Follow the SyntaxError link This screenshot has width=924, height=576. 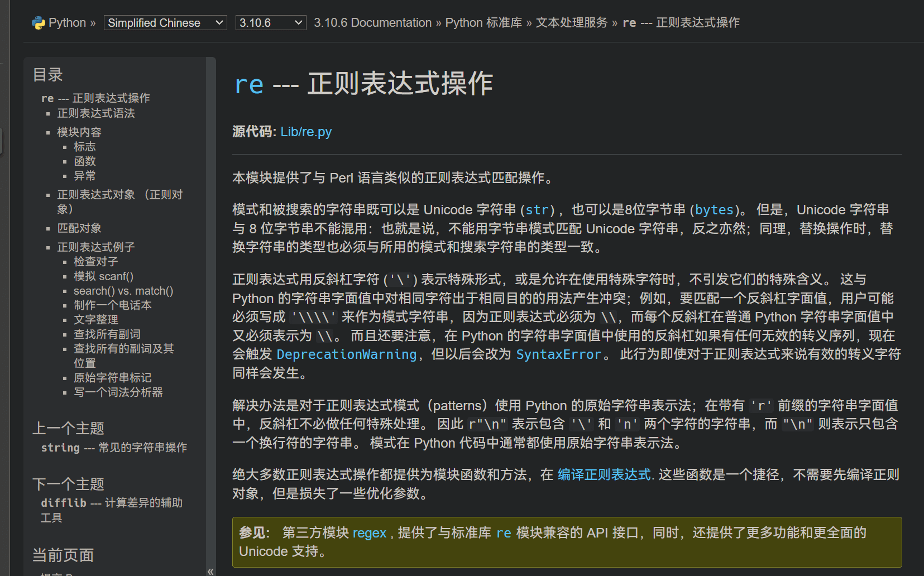(558, 354)
